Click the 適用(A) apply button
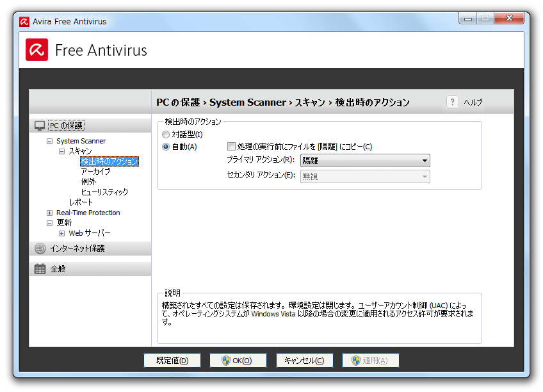543x392 pixels. pos(371,361)
